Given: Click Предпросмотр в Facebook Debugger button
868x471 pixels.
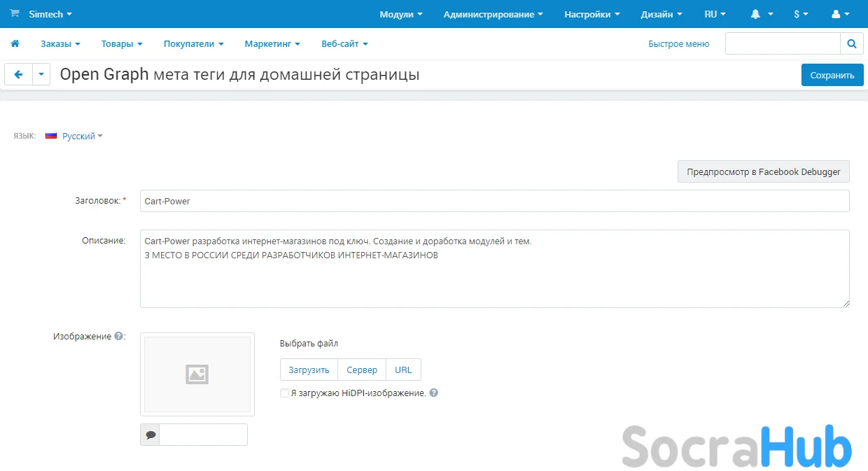Looking at the screenshot, I should (763, 172).
